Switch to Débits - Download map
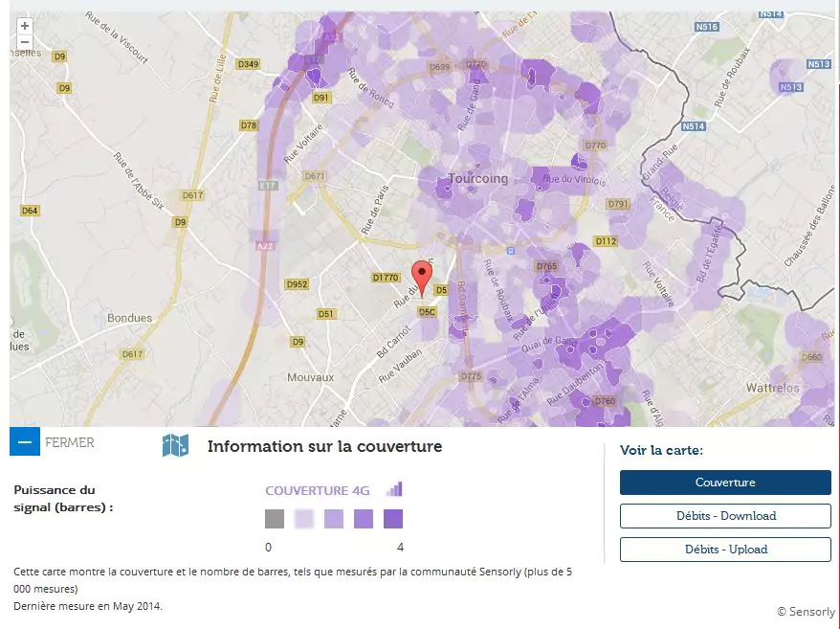This screenshot has height=629, width=840. tap(724, 516)
